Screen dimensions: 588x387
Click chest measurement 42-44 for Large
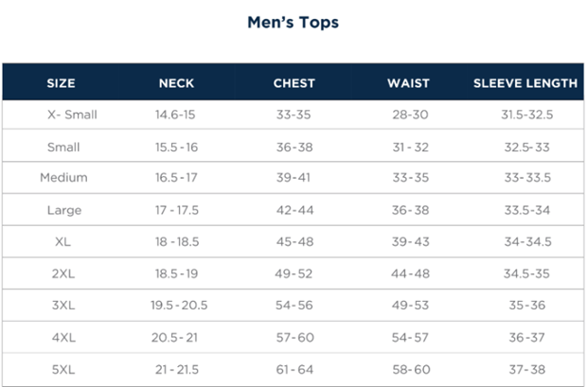pos(294,210)
